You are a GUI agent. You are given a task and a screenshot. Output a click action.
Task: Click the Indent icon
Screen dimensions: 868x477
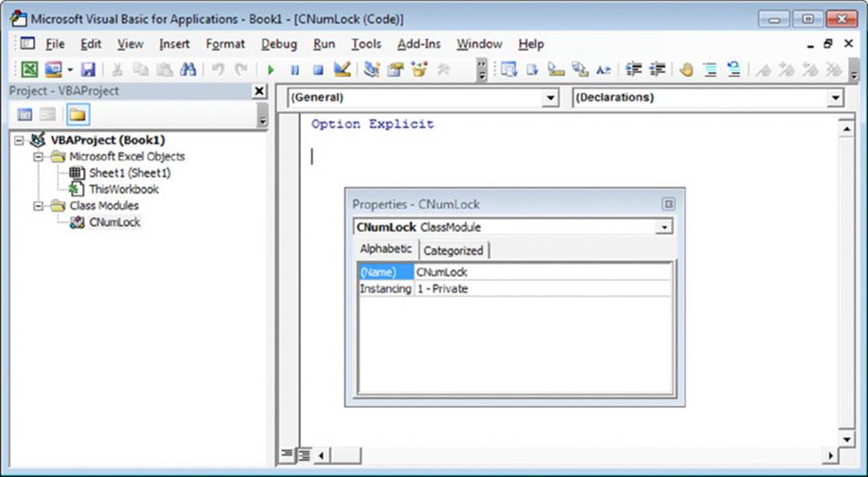(634, 69)
